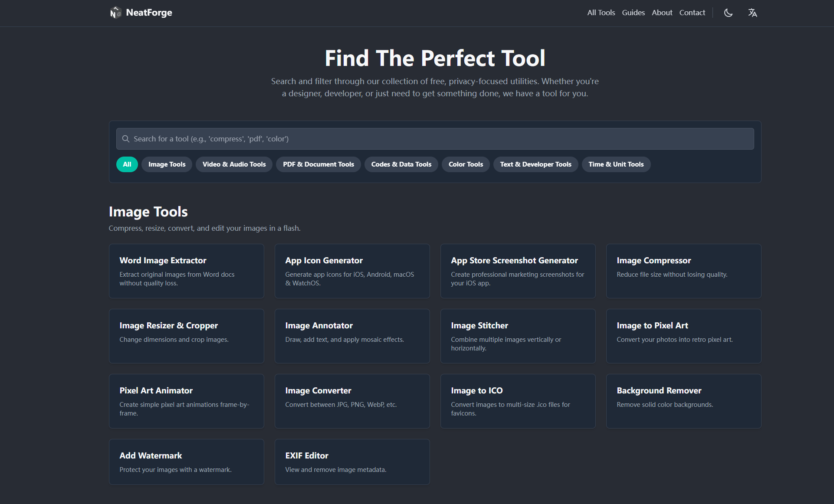Enable the Codes & Data Tools filter
The width and height of the screenshot is (834, 504).
401,164
